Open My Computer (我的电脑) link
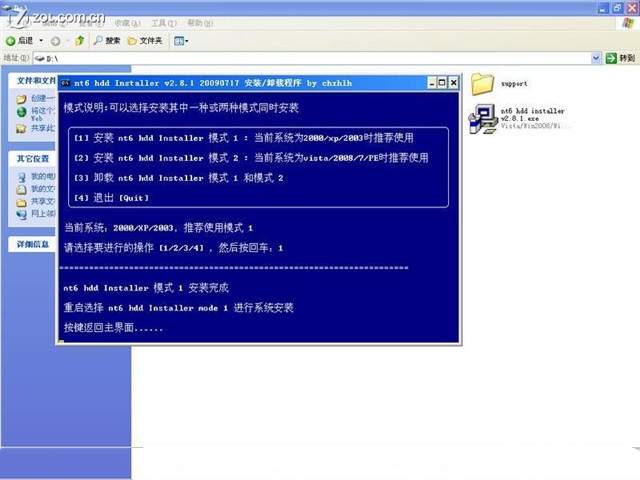 tap(37, 177)
